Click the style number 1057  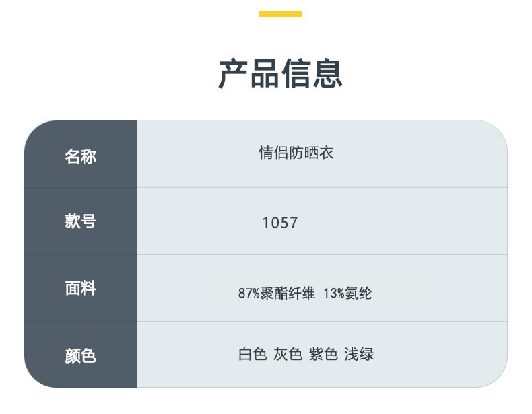pos(280,223)
